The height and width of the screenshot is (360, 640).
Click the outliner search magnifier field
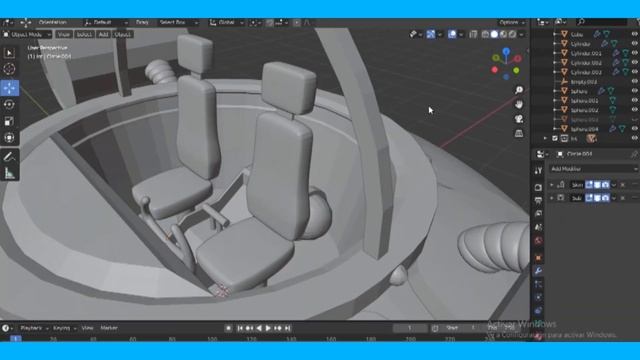click(601, 22)
